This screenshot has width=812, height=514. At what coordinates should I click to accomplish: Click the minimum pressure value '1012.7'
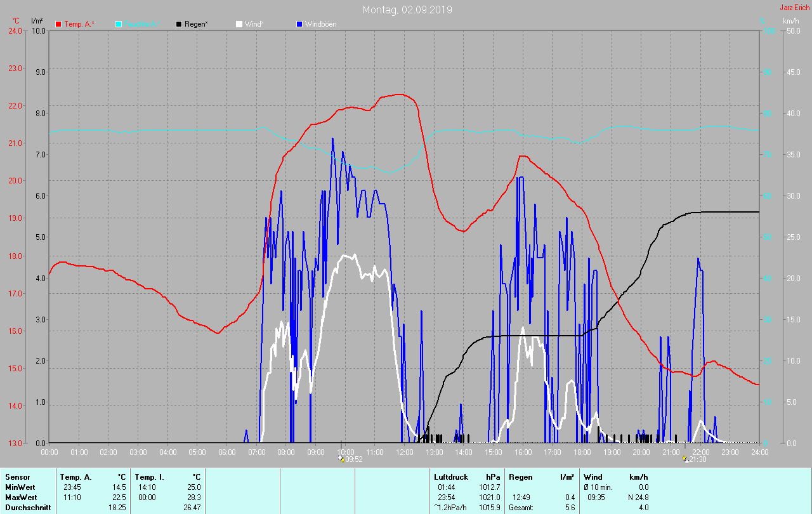click(x=490, y=487)
